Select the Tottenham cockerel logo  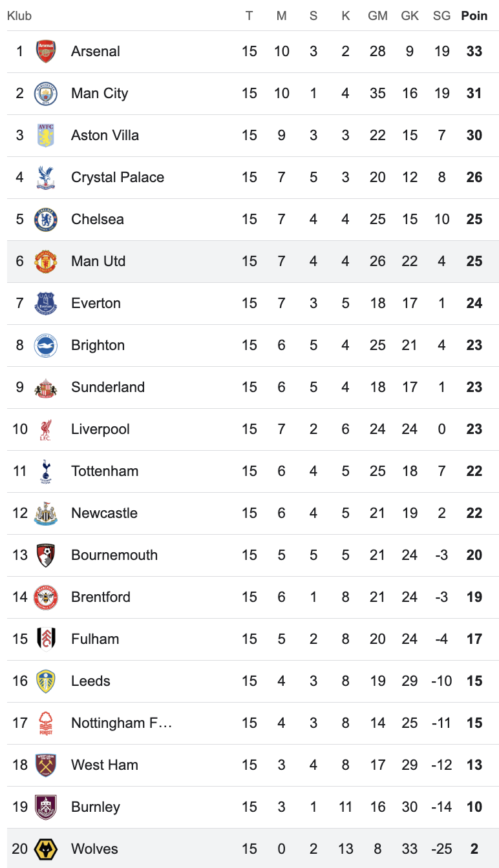(x=46, y=471)
